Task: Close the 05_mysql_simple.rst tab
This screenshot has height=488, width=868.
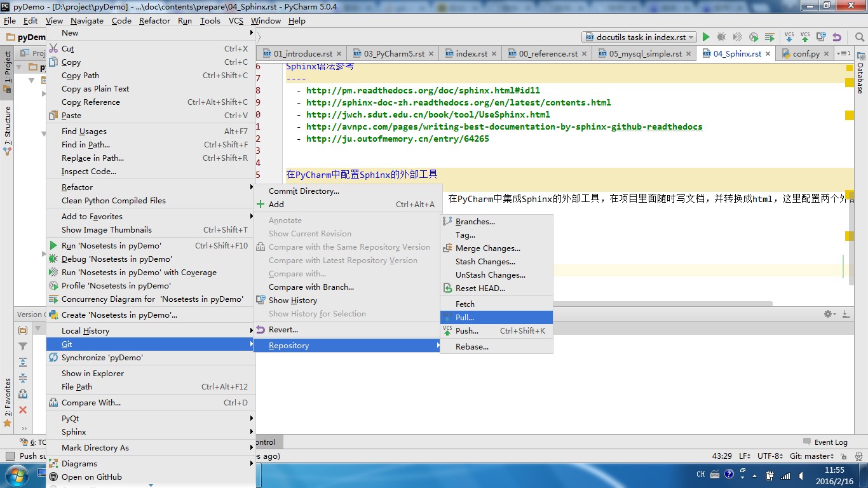Action: pos(689,54)
